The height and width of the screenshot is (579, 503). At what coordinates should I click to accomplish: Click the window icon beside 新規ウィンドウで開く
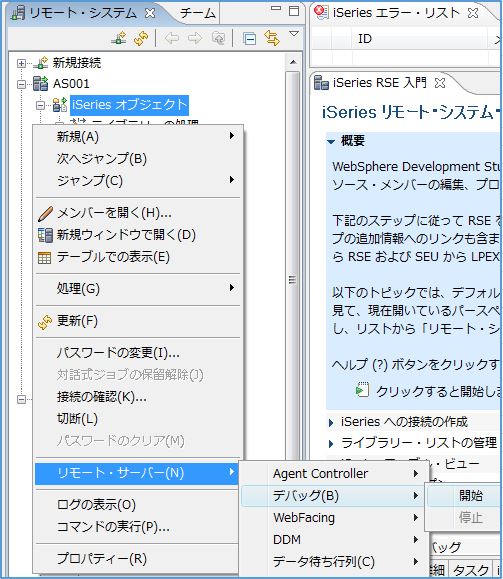[45, 235]
